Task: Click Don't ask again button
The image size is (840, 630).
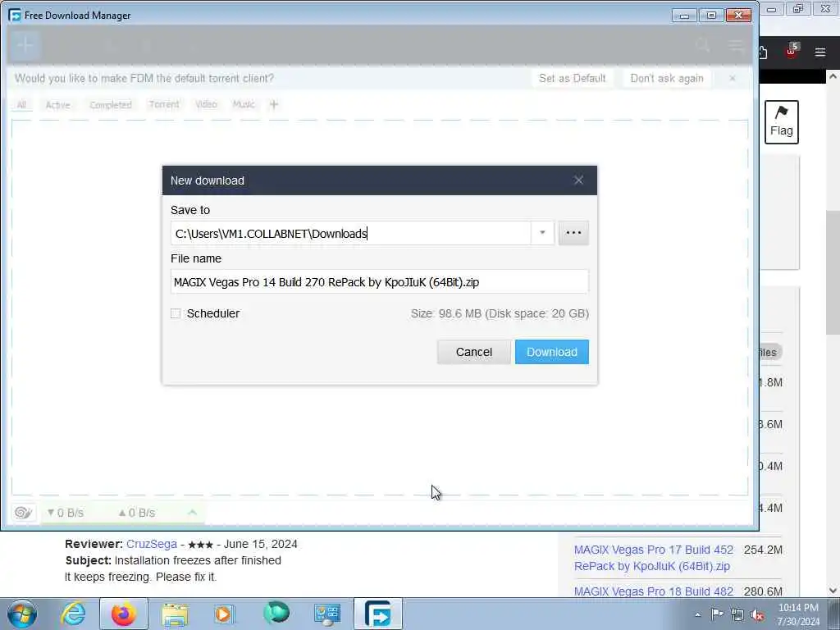Action: 667,78
